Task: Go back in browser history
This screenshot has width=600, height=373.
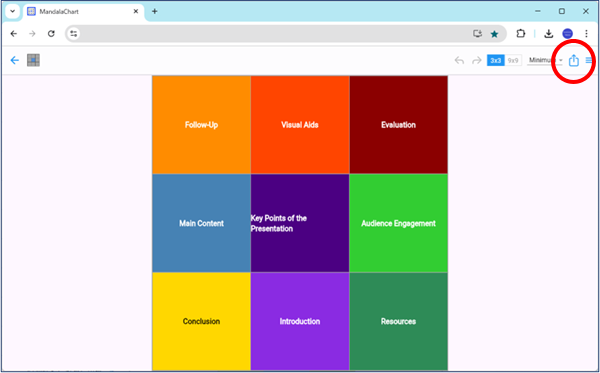Action: (x=14, y=34)
